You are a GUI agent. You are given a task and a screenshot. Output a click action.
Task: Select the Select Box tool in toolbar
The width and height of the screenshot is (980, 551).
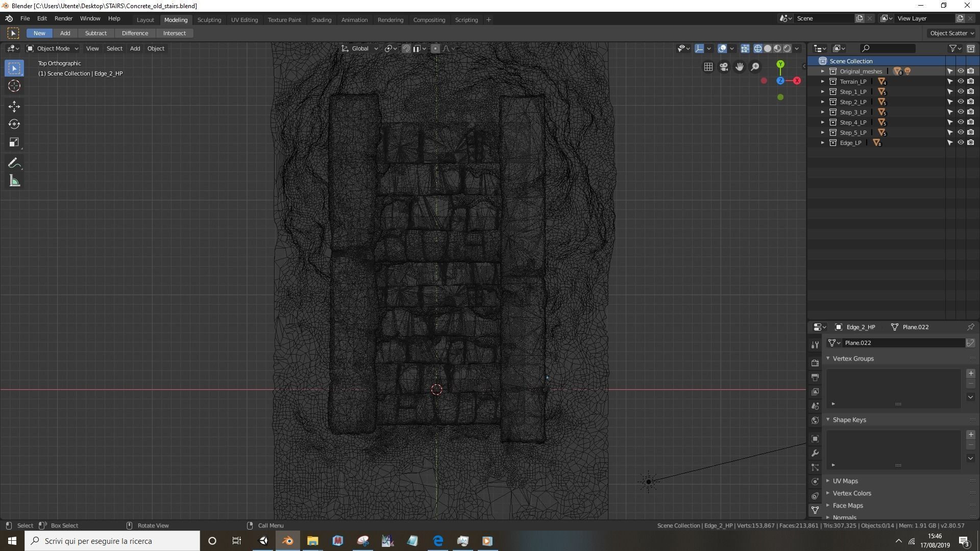point(14,68)
